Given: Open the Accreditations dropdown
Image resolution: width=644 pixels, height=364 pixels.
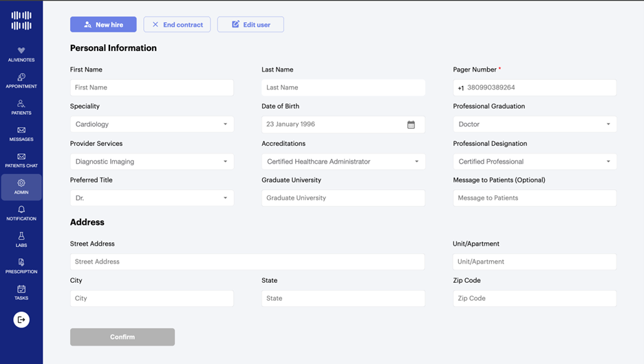Looking at the screenshot, I should (x=343, y=162).
